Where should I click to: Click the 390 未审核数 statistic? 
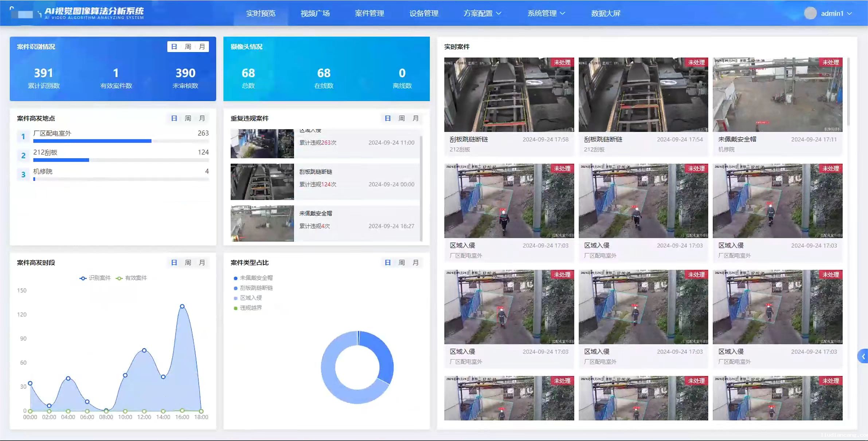coord(185,73)
